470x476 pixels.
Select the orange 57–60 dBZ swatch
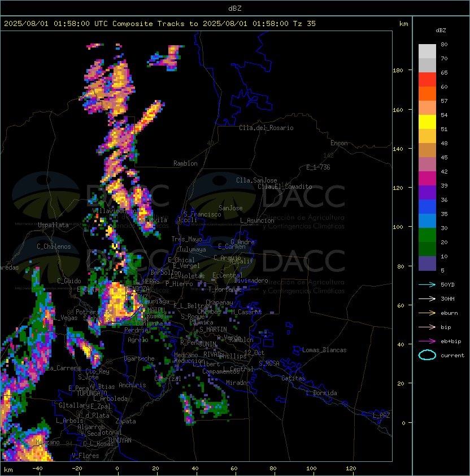[427, 93]
